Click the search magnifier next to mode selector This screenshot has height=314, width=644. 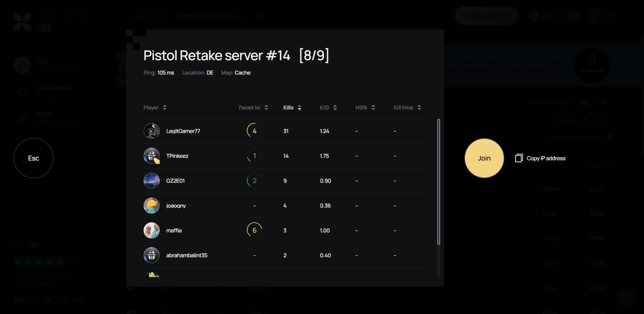tap(258, 16)
